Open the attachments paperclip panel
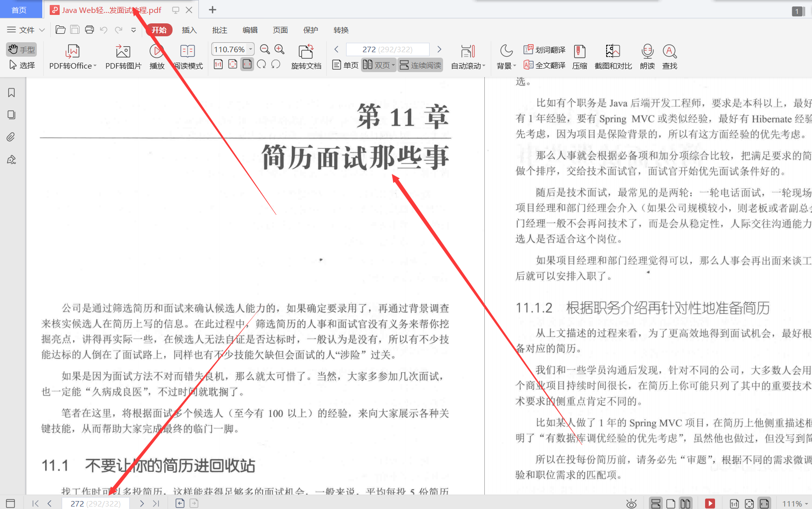Viewport: 812px width, 509px height. 11,137
